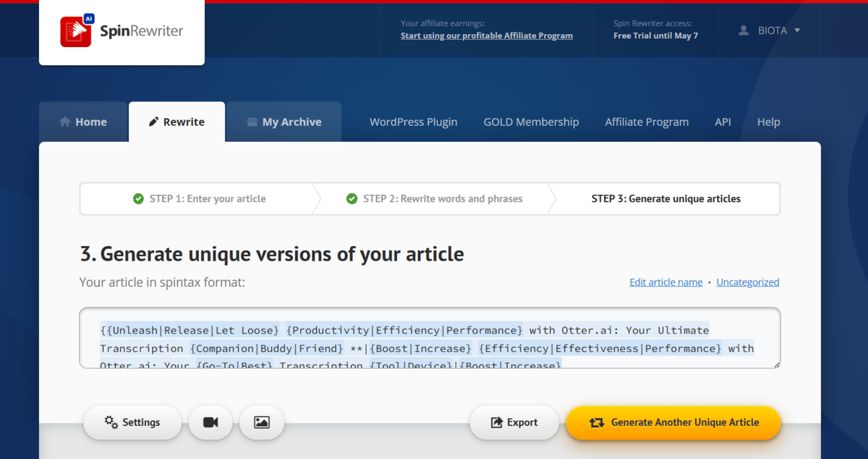Open the Affiliate Program menu item
This screenshot has width=868, height=459.
[x=647, y=122]
